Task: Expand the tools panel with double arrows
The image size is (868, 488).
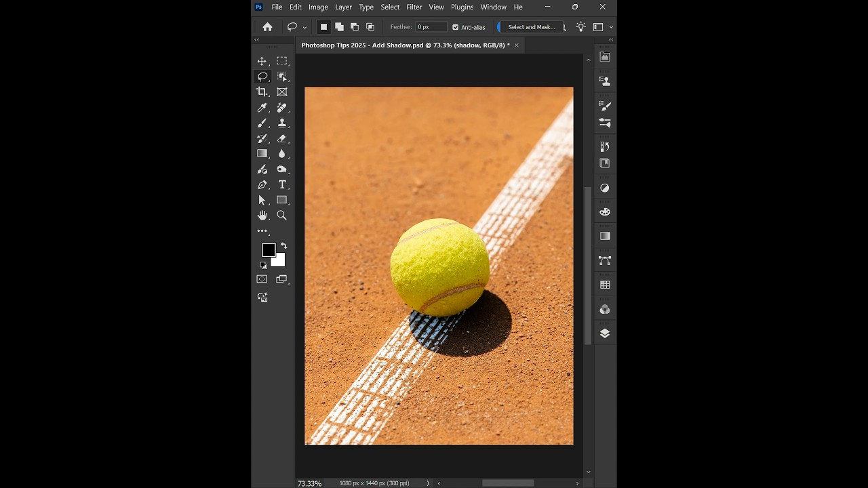Action: (257, 40)
